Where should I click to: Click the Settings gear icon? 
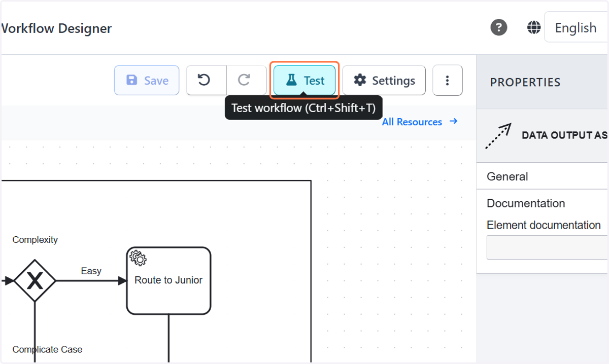pos(360,80)
